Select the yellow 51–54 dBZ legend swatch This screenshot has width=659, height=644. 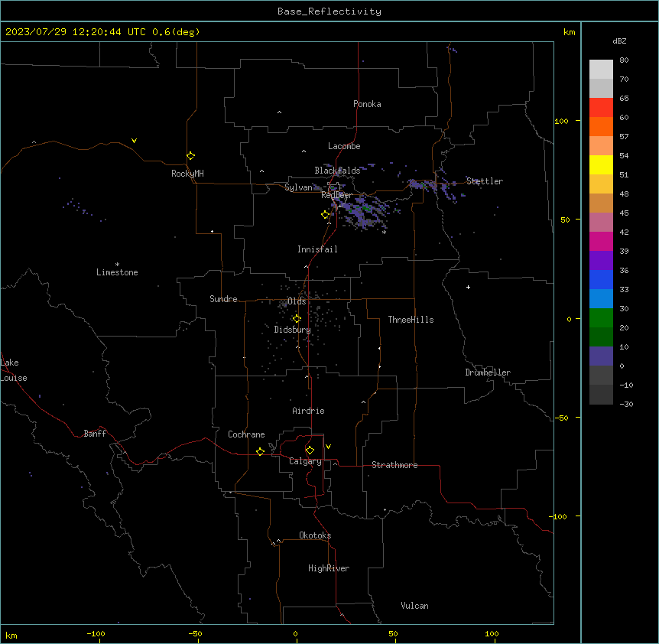(601, 164)
